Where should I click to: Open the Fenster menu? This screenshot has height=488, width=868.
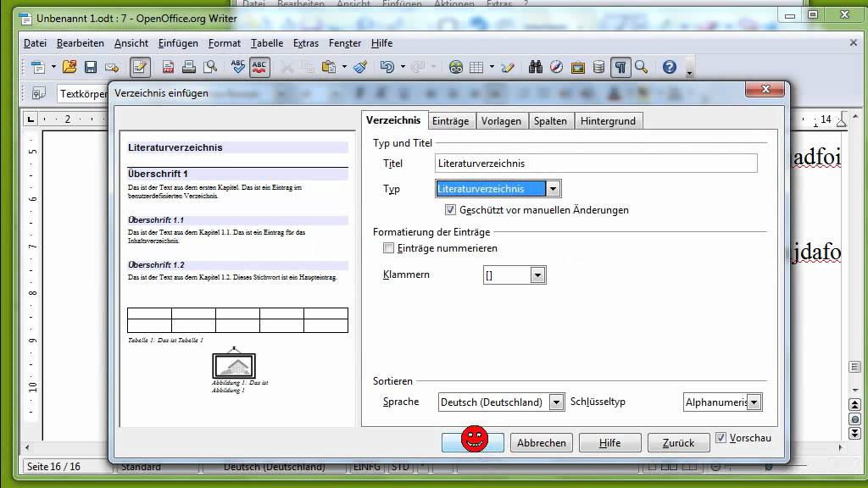[x=345, y=43]
